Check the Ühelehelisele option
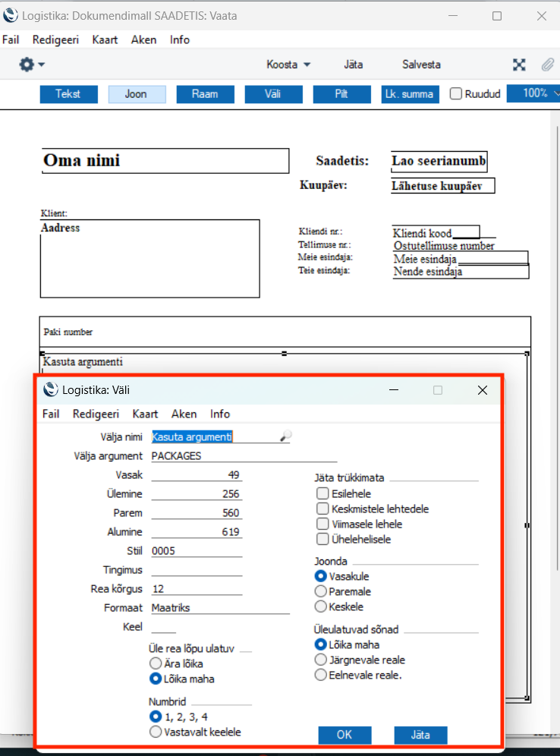Screen dimensions: 560x756 click(322, 539)
